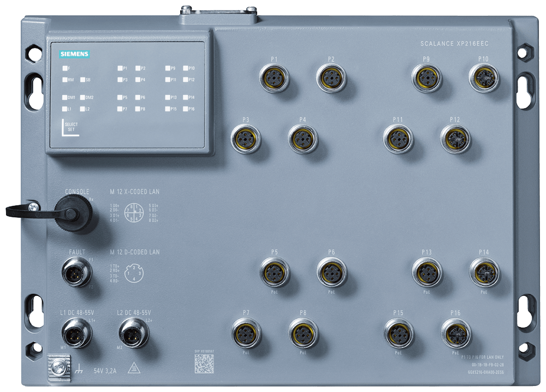The width and height of the screenshot is (546, 392).
Task: Click the RM LED indicator square
Action: pyautogui.click(x=65, y=80)
